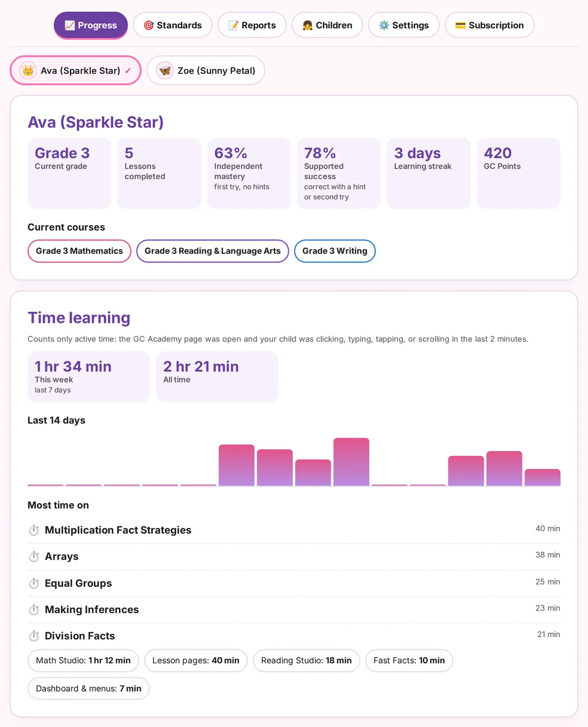Click the 21 min time value

pos(548,634)
